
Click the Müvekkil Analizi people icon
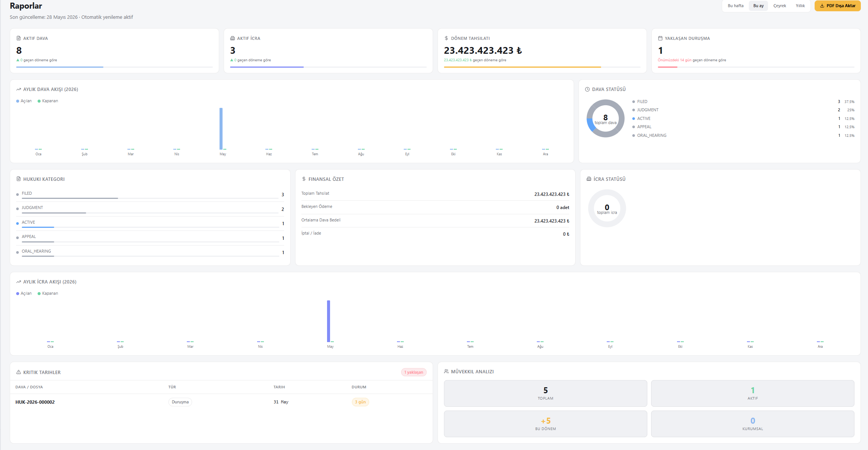446,371
